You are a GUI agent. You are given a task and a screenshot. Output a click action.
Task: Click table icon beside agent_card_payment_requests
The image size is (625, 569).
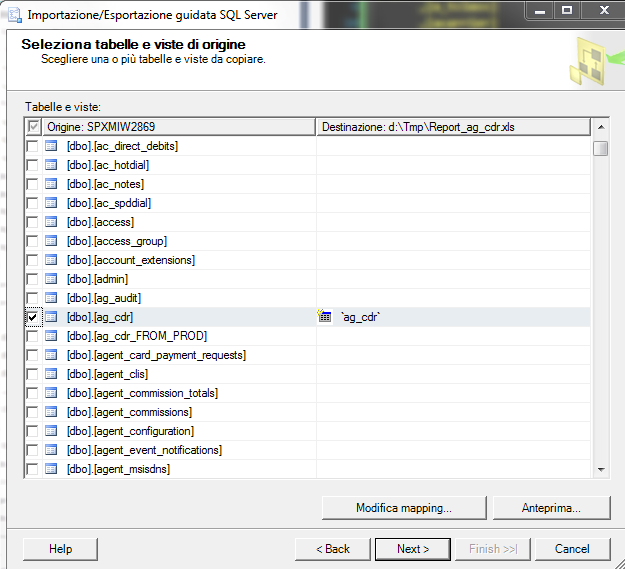tap(51, 355)
